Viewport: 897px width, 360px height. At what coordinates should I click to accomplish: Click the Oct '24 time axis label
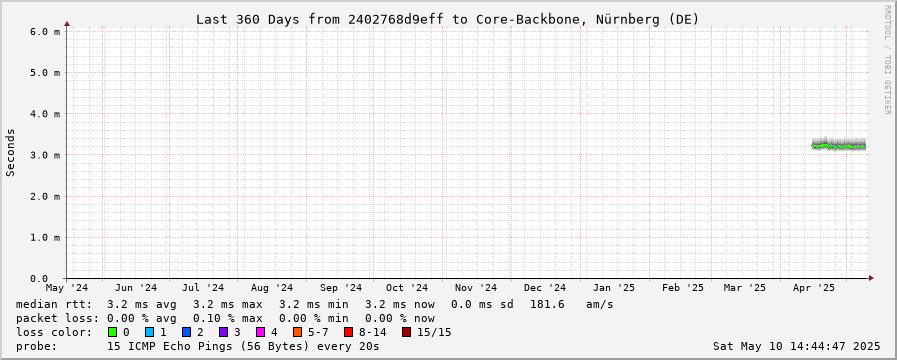point(407,288)
